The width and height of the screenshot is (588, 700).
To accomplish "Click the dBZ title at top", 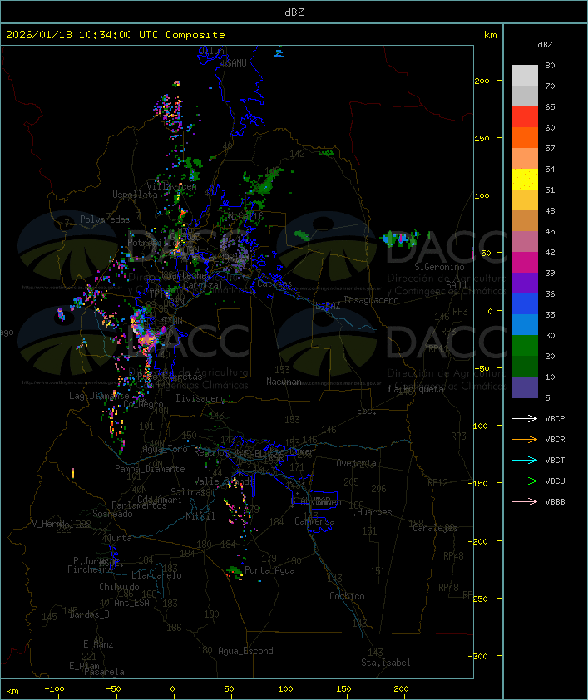I will click(294, 12).
